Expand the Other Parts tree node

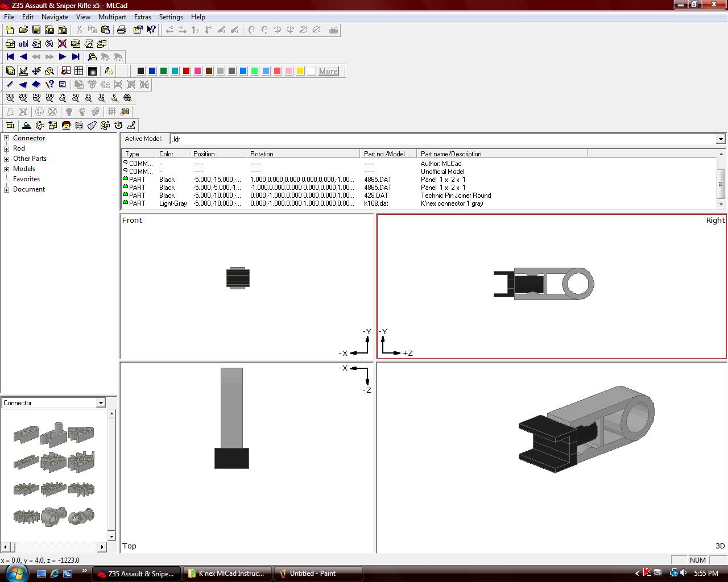pos(7,159)
